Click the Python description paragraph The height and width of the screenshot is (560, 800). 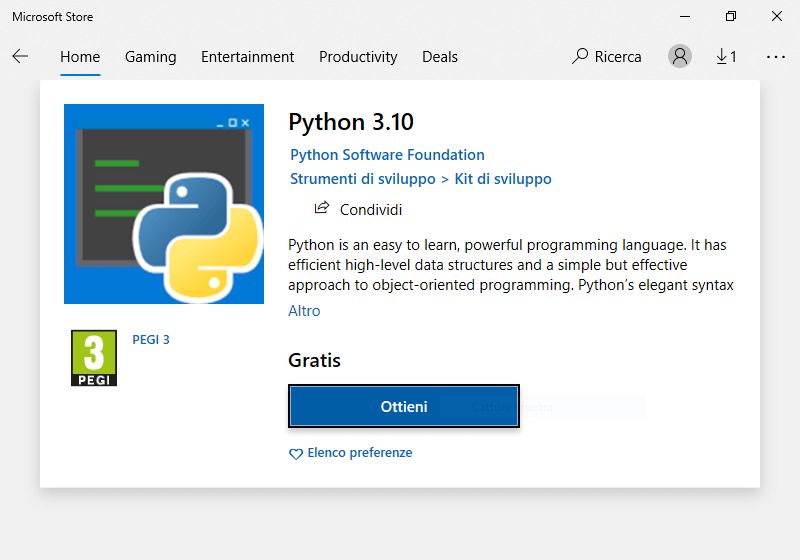tap(511, 265)
